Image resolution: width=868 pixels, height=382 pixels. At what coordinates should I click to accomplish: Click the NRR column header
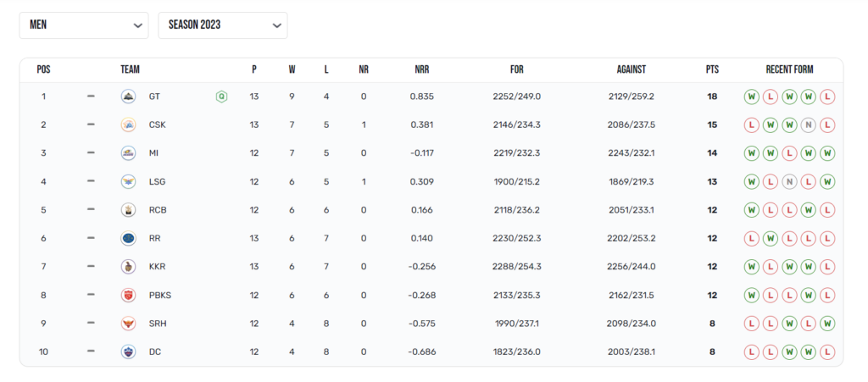(422, 69)
